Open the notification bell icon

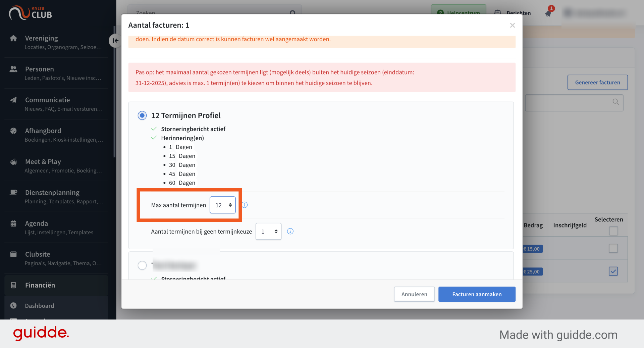point(548,13)
